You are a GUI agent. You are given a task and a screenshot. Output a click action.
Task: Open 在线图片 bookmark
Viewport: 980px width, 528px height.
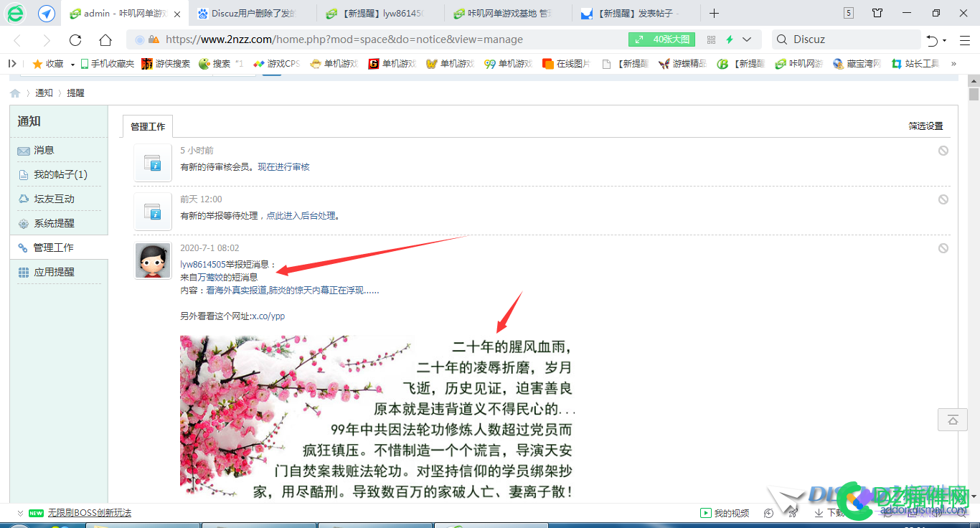(566, 64)
